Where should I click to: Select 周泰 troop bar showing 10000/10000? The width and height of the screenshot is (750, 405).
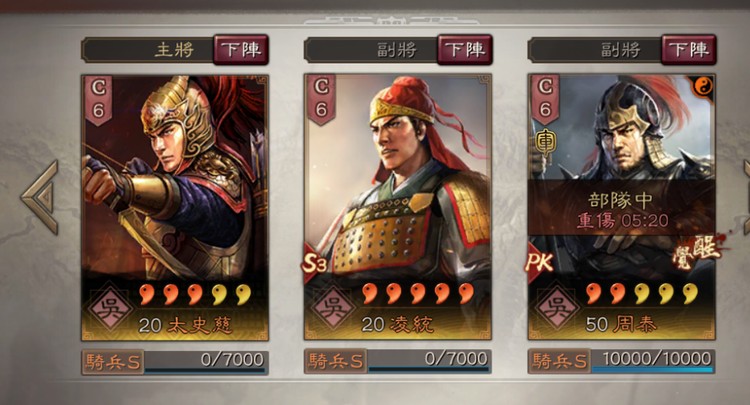tap(622, 361)
